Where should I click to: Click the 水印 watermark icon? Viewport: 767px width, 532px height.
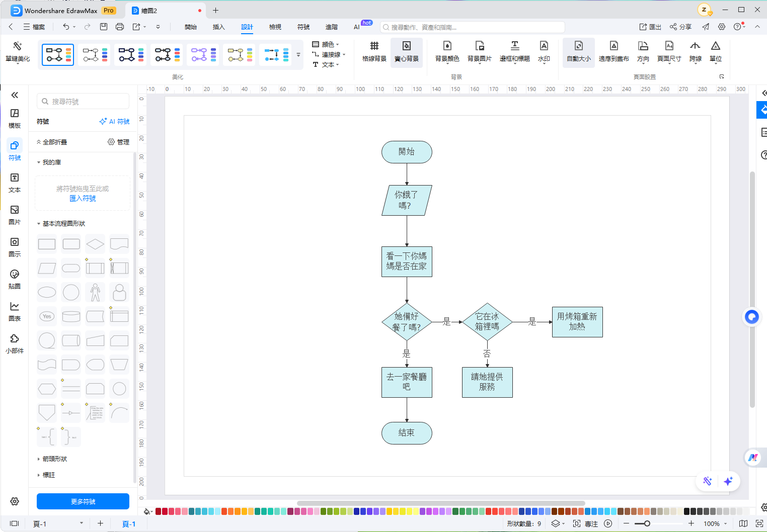pyautogui.click(x=544, y=52)
